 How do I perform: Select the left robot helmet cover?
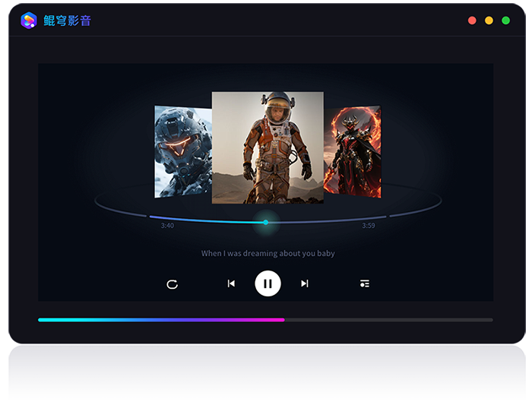pyautogui.click(x=182, y=151)
